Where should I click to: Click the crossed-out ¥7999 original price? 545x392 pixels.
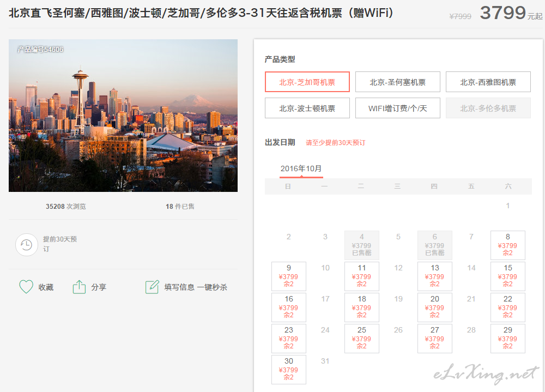pyautogui.click(x=460, y=16)
